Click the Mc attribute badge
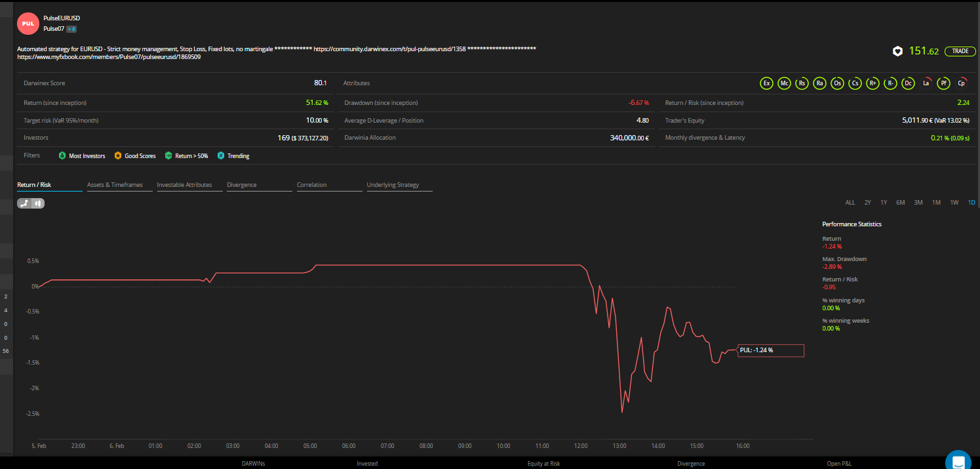980x469 pixels. (x=783, y=83)
